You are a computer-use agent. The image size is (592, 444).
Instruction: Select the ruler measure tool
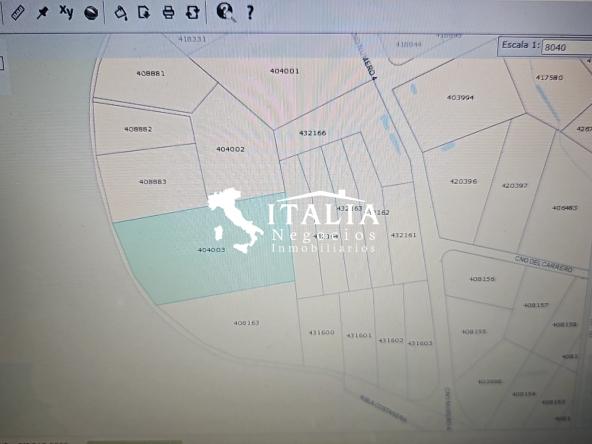point(17,13)
